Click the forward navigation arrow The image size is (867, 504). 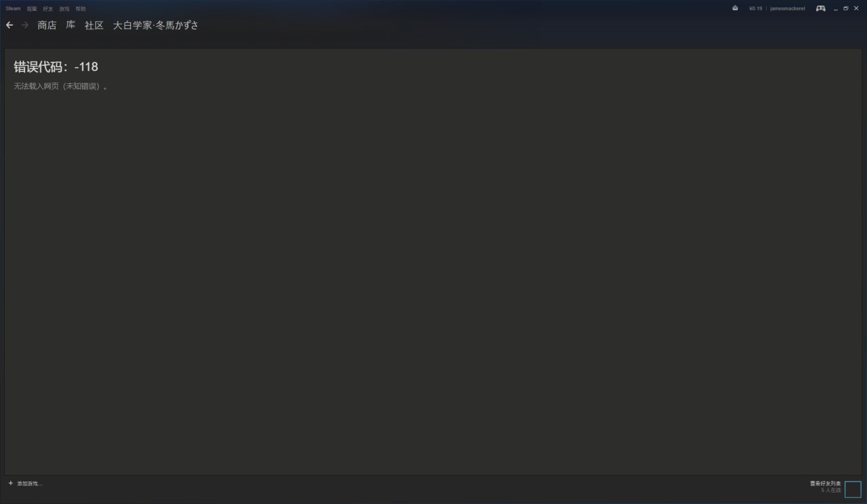25,25
